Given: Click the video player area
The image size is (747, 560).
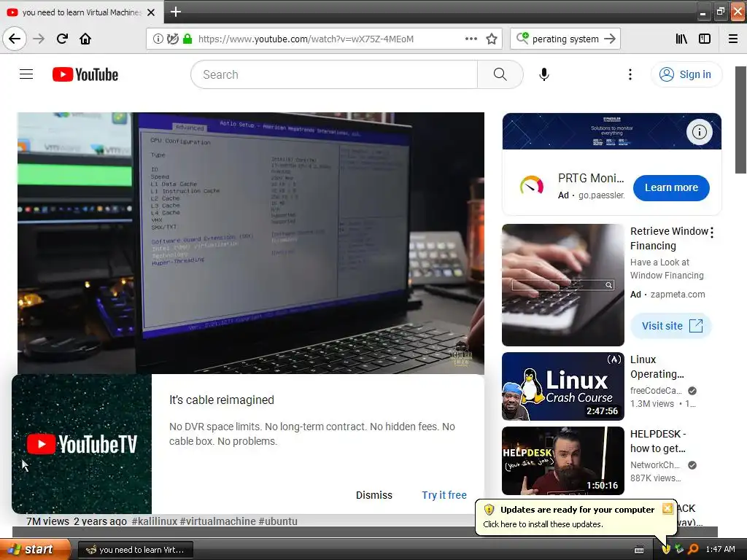Looking at the screenshot, I should 251,243.
